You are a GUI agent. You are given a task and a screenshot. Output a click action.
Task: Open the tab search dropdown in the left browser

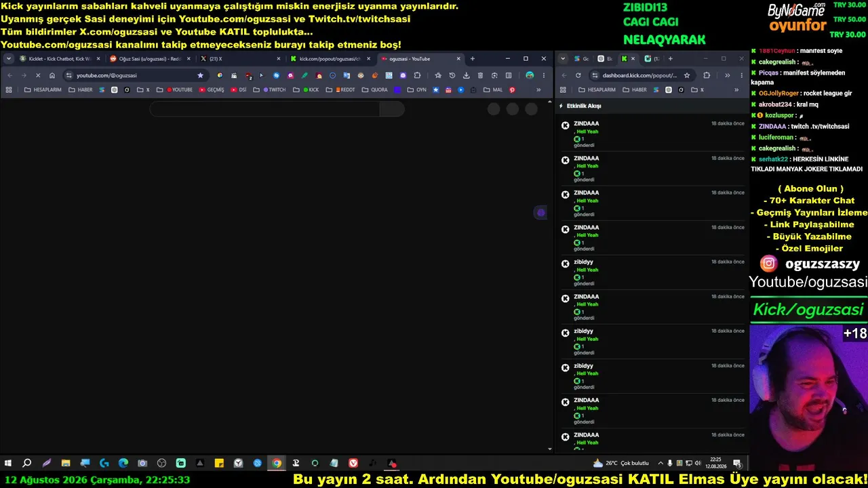coord(9,59)
